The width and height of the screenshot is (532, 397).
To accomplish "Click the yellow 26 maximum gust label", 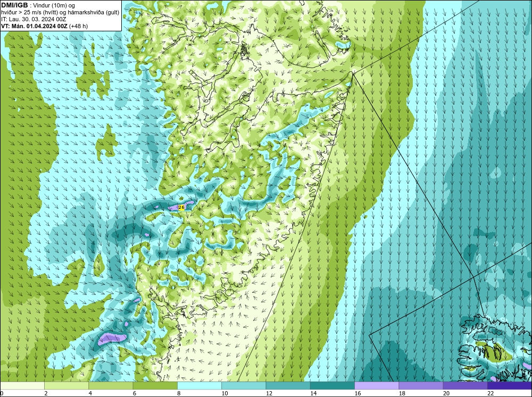I will click(181, 207).
